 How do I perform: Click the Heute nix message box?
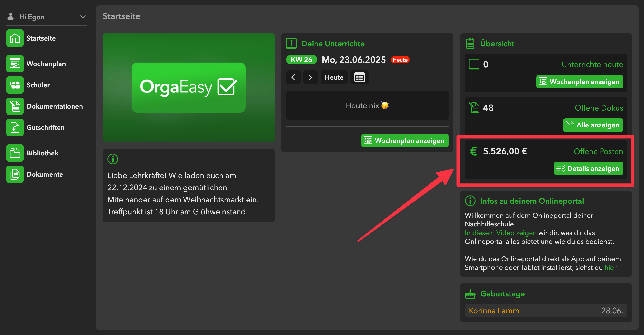coord(367,105)
